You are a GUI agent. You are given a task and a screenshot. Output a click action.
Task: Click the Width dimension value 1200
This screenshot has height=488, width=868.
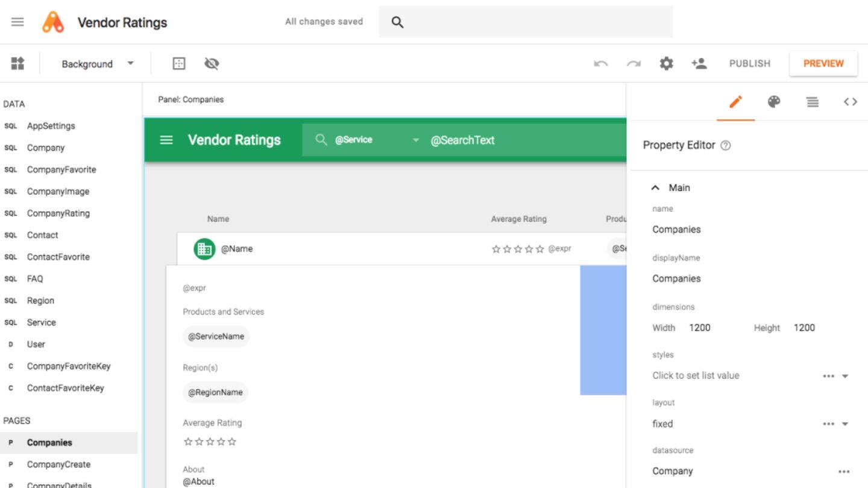pos(700,328)
